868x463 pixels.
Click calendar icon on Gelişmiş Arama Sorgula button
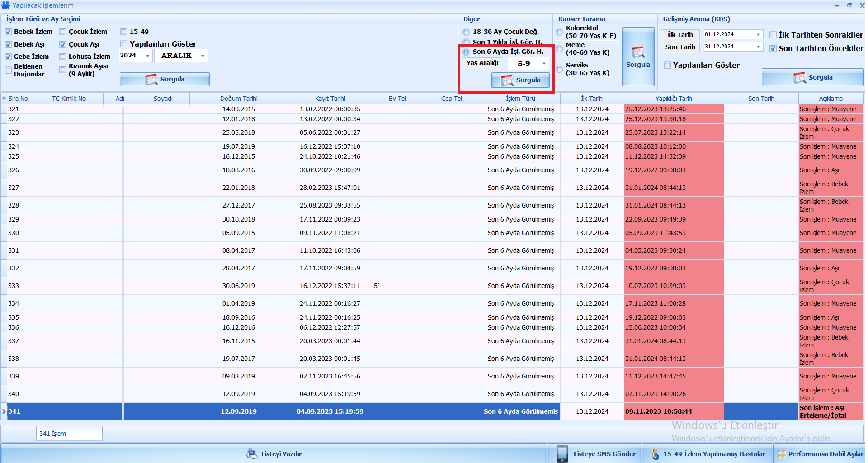point(800,78)
